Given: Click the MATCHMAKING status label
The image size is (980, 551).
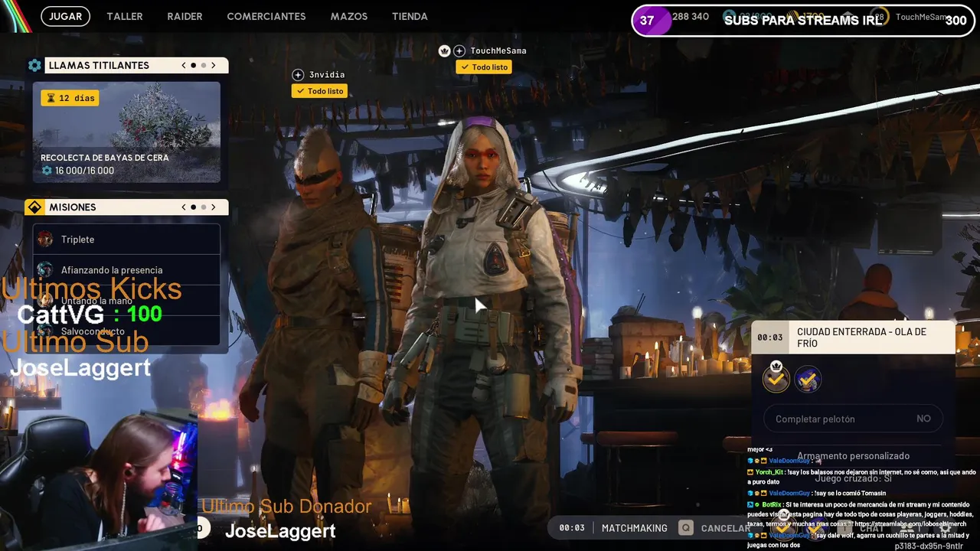Looking at the screenshot, I should pyautogui.click(x=635, y=528).
